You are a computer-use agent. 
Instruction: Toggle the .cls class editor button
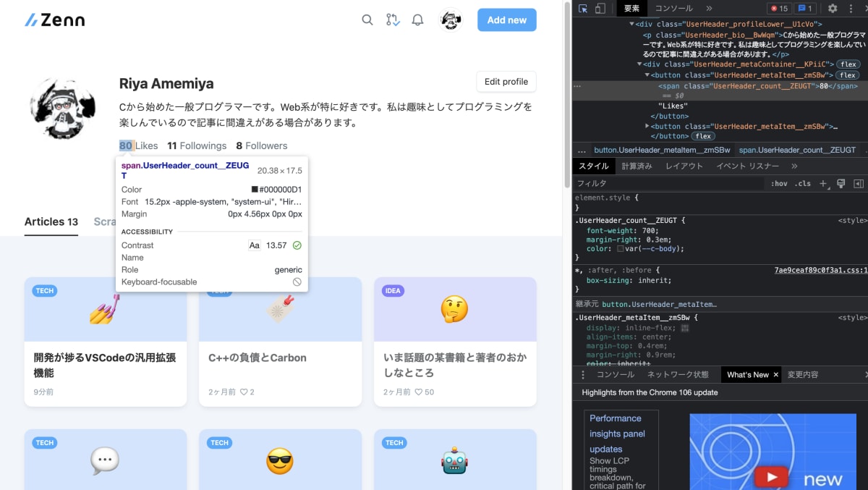pyautogui.click(x=803, y=184)
